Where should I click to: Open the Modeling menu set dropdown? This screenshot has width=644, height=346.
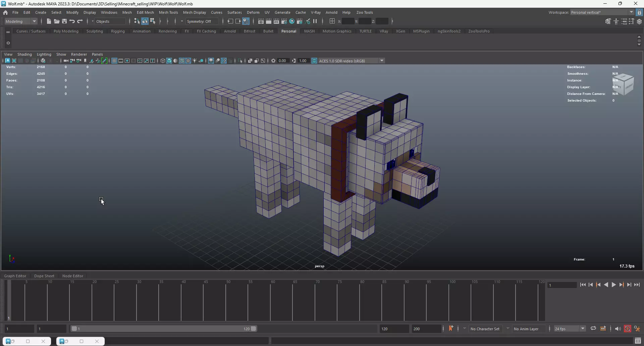(21, 21)
